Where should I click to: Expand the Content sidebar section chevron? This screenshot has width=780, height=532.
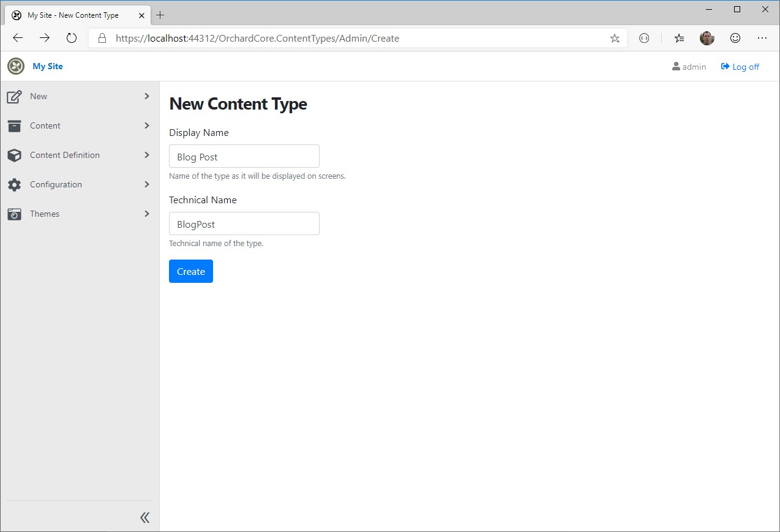point(146,126)
